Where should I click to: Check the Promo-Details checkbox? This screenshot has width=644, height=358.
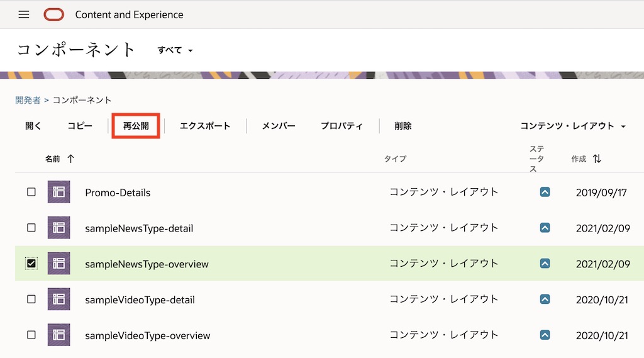[31, 193]
